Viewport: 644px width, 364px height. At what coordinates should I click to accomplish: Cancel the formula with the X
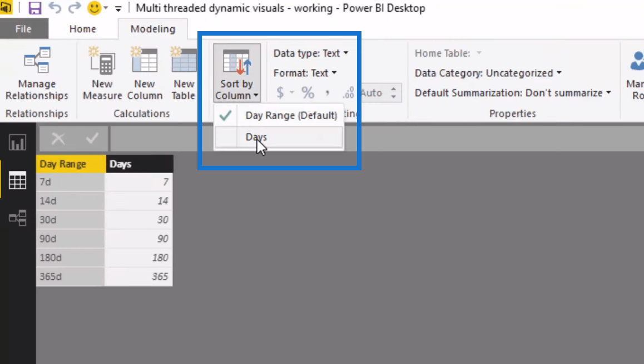pyautogui.click(x=58, y=139)
